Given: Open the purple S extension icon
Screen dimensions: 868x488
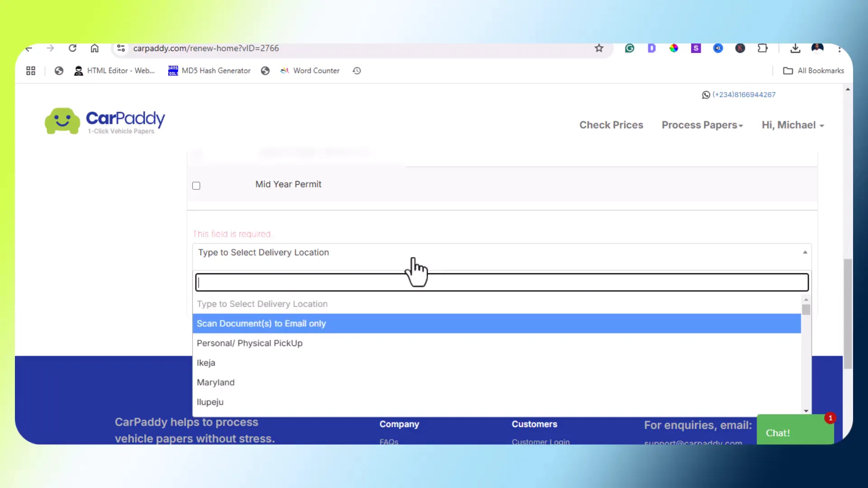Looking at the screenshot, I should (x=696, y=48).
